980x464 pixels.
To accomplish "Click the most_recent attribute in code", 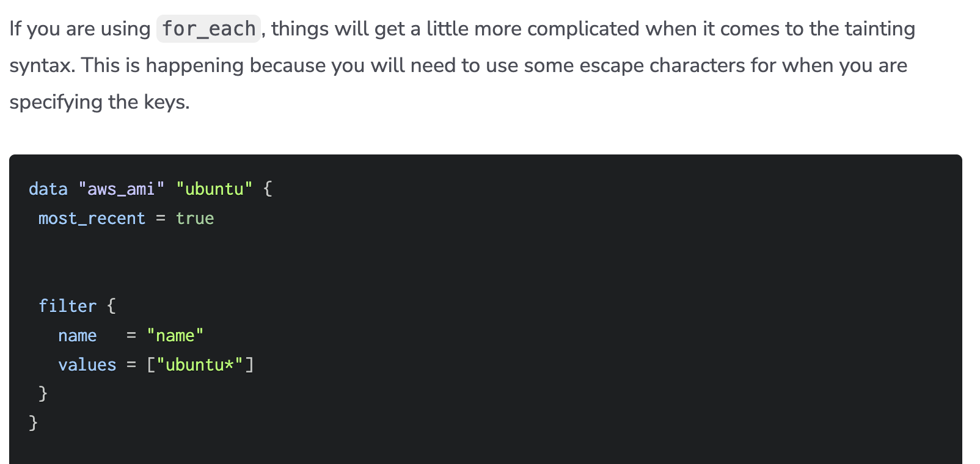I will 92,219.
